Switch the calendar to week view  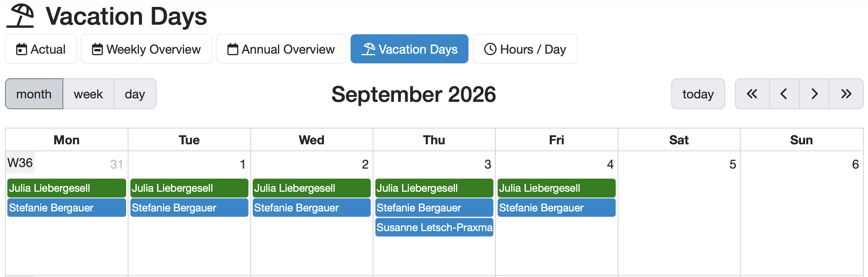(x=88, y=94)
